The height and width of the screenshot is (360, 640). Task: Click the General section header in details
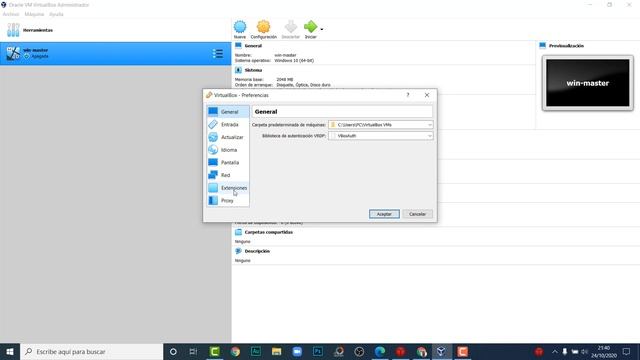(x=253, y=46)
